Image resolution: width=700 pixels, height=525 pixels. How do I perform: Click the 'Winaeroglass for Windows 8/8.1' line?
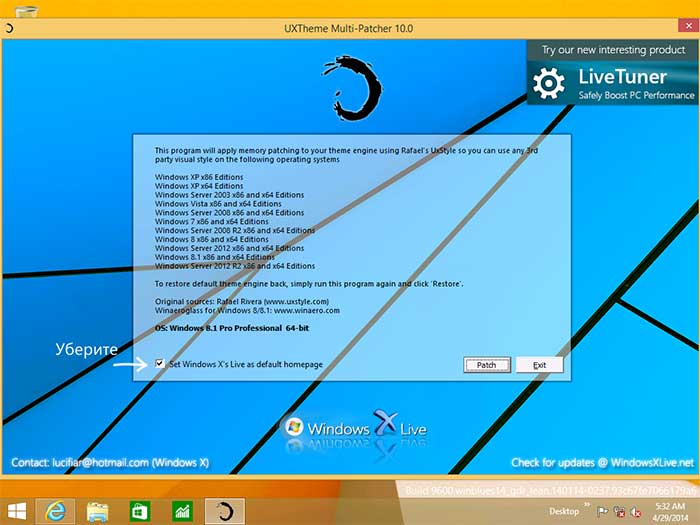pos(247,310)
